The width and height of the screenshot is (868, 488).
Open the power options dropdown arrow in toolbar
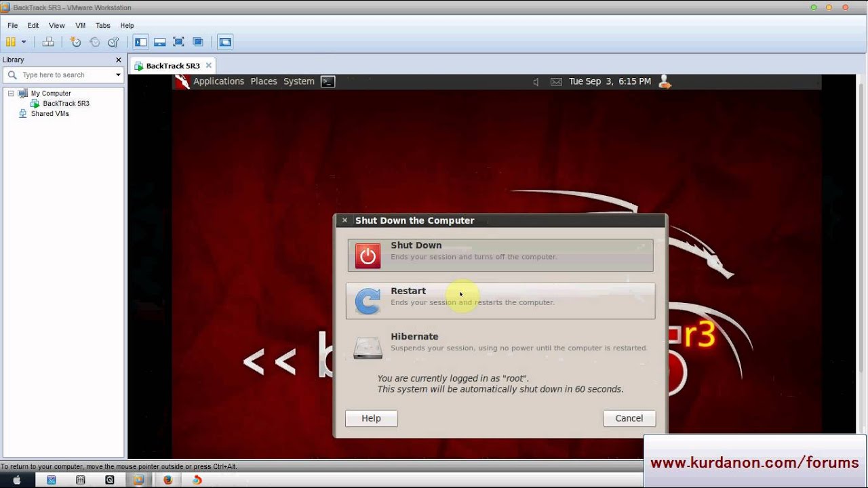pyautogui.click(x=24, y=42)
